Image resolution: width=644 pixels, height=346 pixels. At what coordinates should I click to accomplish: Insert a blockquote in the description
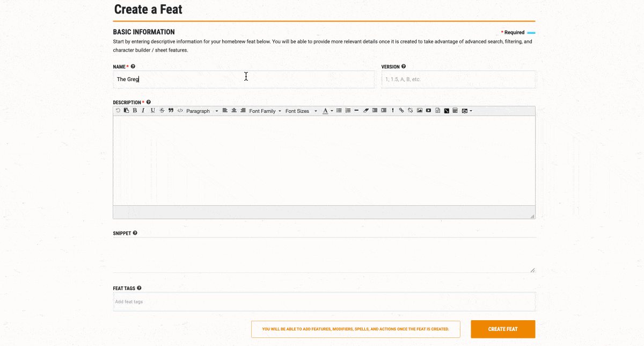(171, 111)
